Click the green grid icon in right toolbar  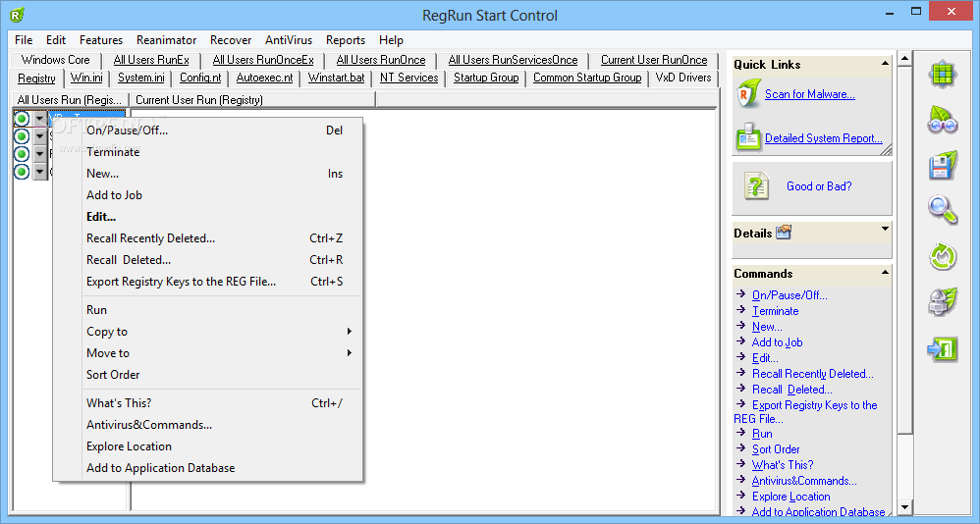943,75
